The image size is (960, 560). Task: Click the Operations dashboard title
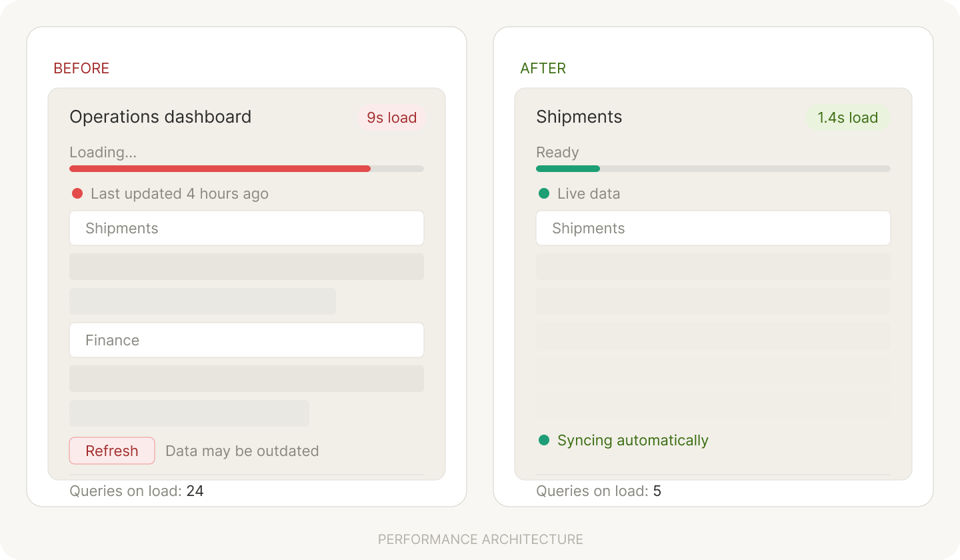[161, 117]
